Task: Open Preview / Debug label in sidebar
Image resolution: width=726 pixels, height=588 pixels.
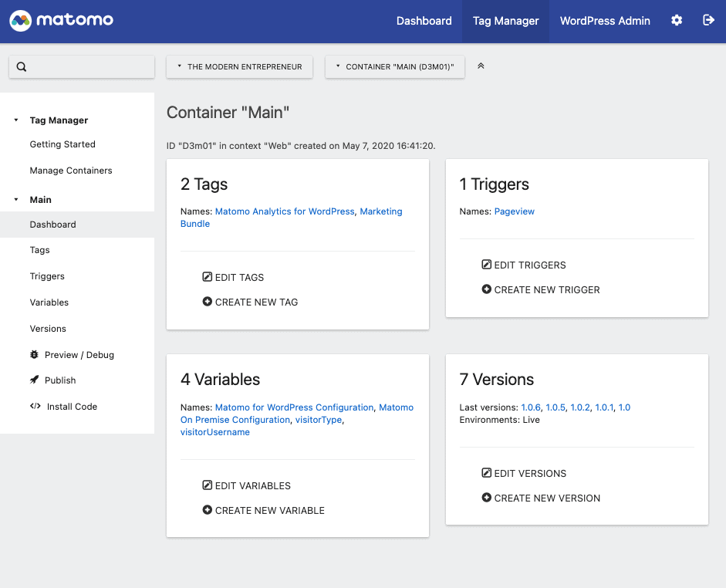Action: click(79, 355)
